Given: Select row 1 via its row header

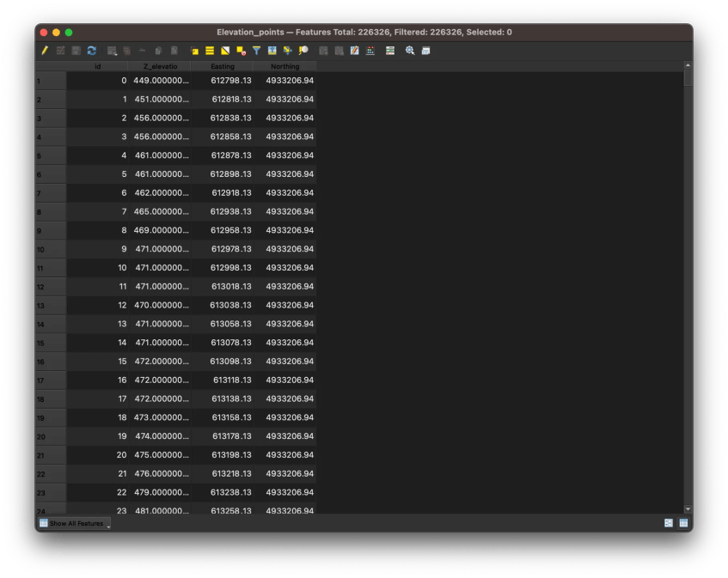Looking at the screenshot, I should (x=51, y=82).
